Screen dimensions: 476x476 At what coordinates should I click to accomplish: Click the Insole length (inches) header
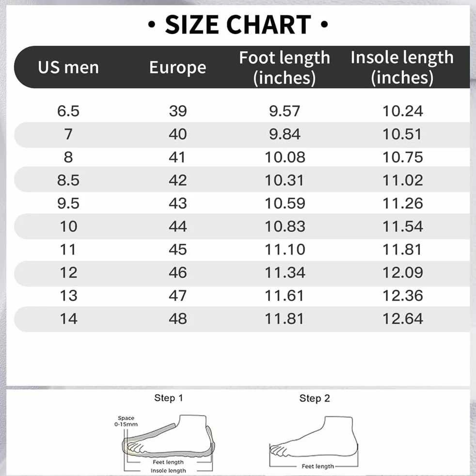402,67
